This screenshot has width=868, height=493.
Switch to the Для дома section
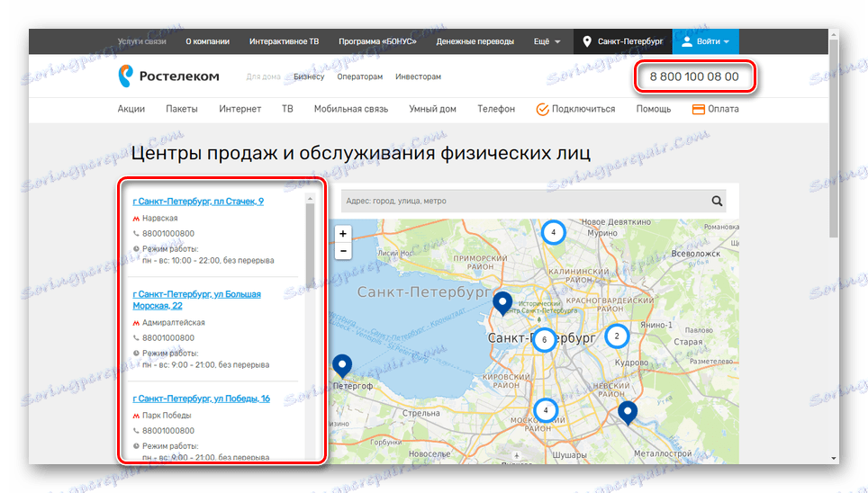264,76
